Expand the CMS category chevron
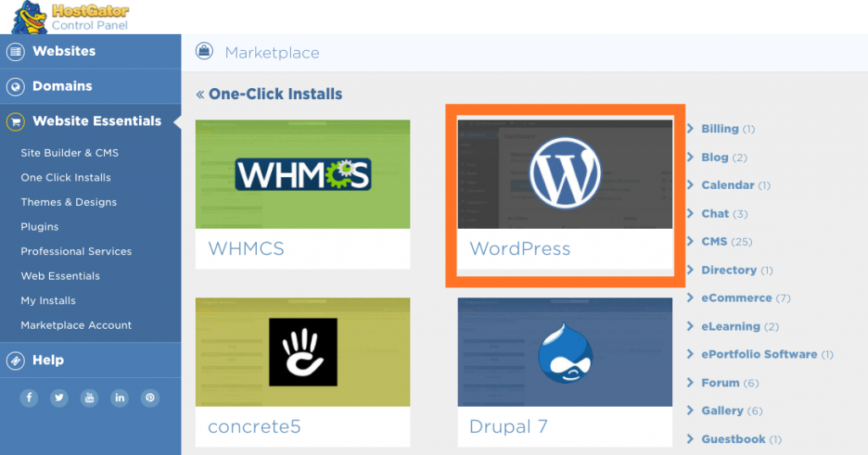The width and height of the screenshot is (868, 455). pos(690,241)
